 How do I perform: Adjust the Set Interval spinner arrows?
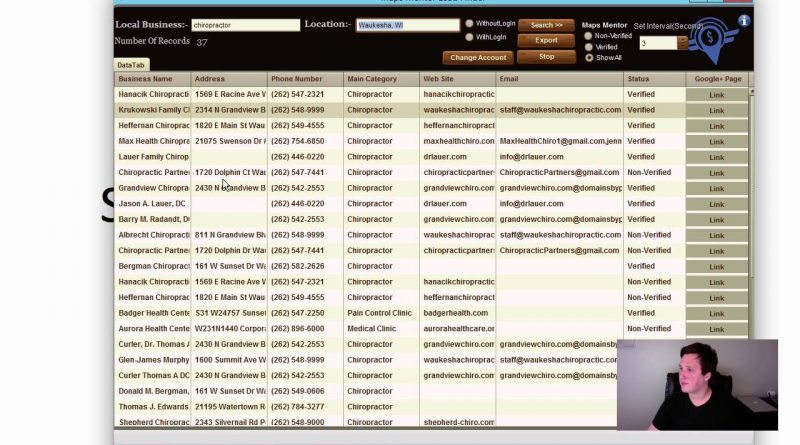(683, 43)
